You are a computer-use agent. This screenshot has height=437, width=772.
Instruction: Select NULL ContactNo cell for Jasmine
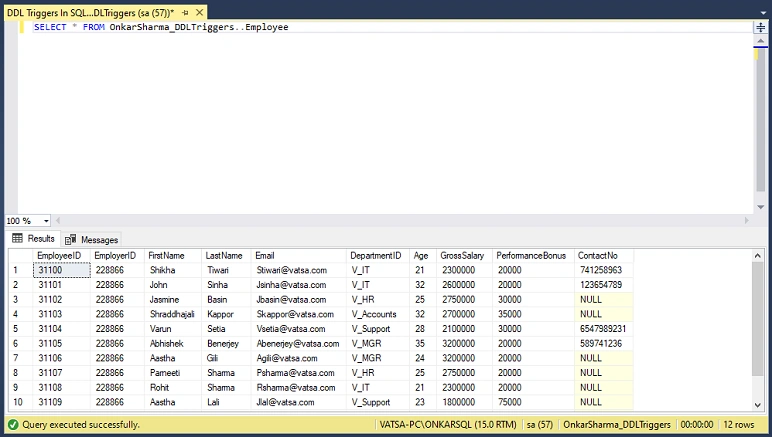604,300
